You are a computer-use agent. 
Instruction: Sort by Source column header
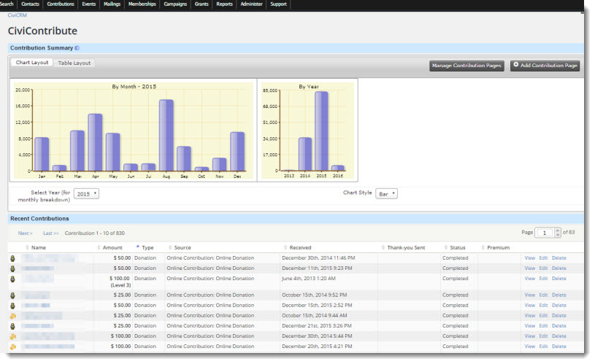pos(183,247)
